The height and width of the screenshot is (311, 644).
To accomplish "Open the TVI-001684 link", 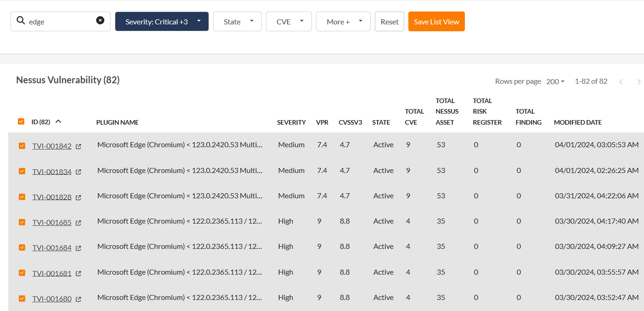I will tap(52, 248).
